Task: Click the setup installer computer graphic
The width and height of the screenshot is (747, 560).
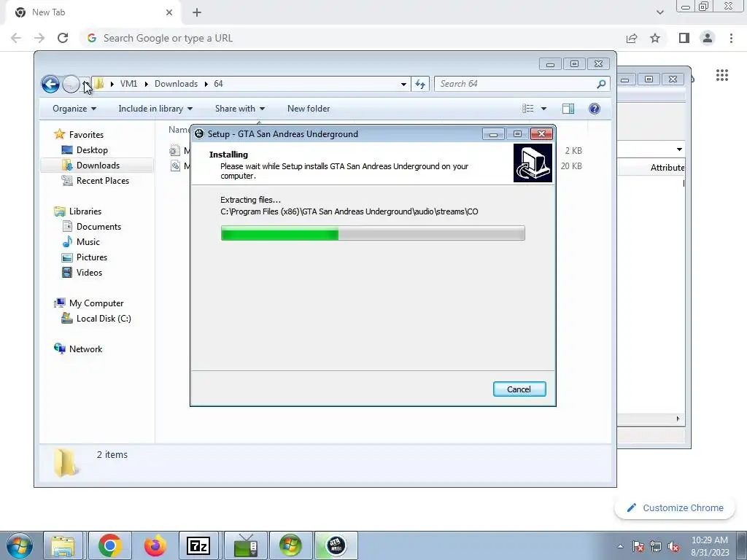Action: point(533,163)
